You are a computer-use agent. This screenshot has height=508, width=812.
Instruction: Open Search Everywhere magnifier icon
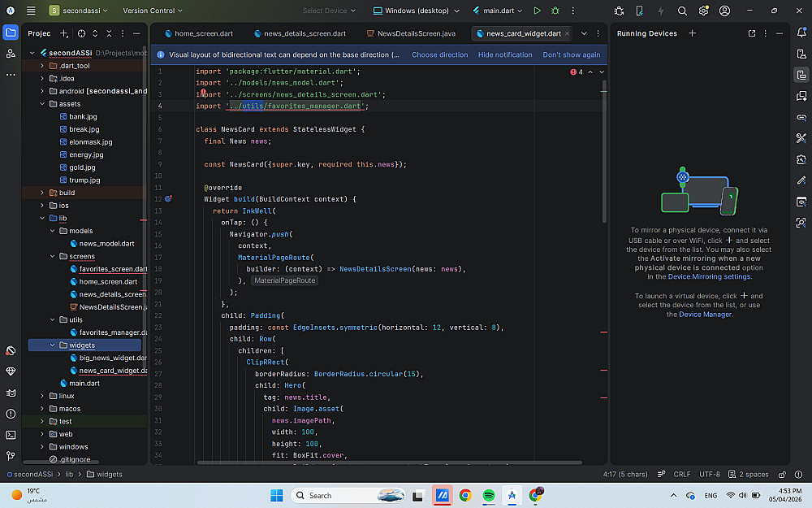[x=682, y=11]
